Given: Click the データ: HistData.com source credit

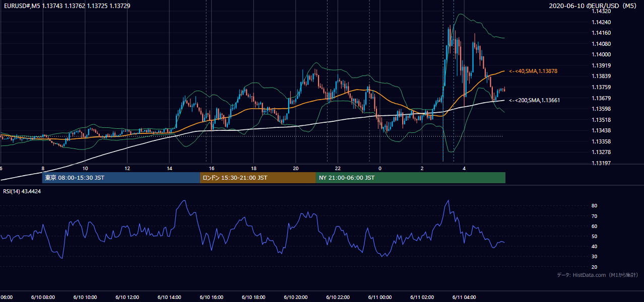Looking at the screenshot, I should pos(598,275).
